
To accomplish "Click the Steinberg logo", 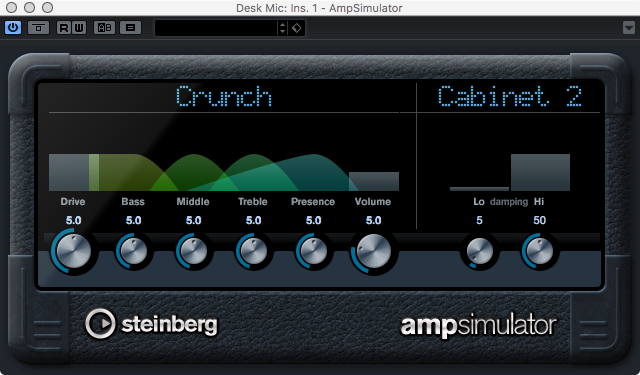I will [x=151, y=324].
